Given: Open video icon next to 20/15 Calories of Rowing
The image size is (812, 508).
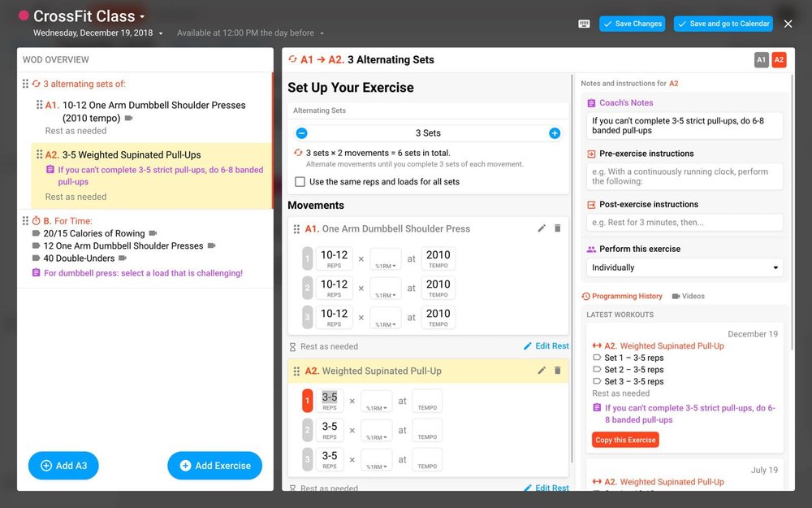Looking at the screenshot, I should (153, 233).
